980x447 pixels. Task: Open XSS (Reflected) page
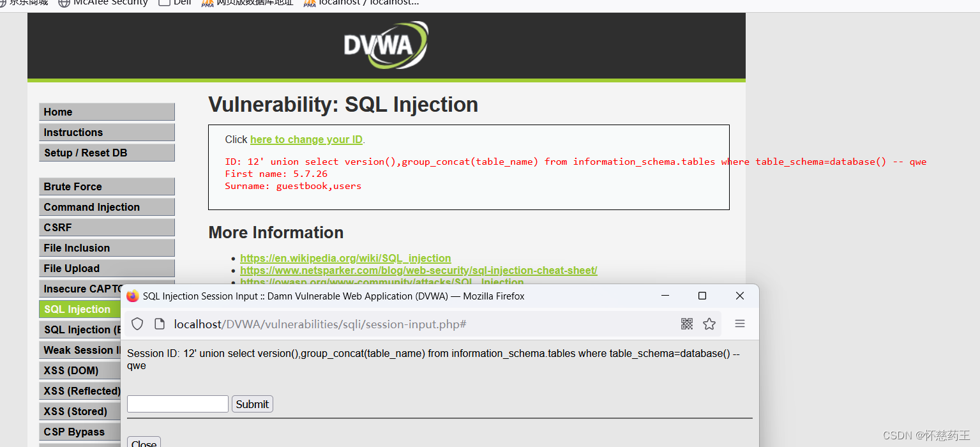pyautogui.click(x=80, y=391)
